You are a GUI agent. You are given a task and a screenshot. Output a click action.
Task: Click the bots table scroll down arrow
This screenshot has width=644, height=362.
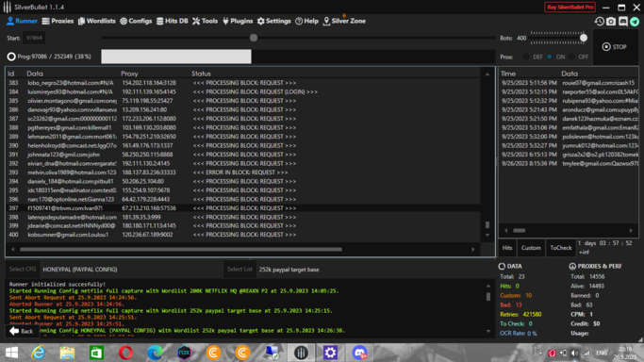pos(487,235)
